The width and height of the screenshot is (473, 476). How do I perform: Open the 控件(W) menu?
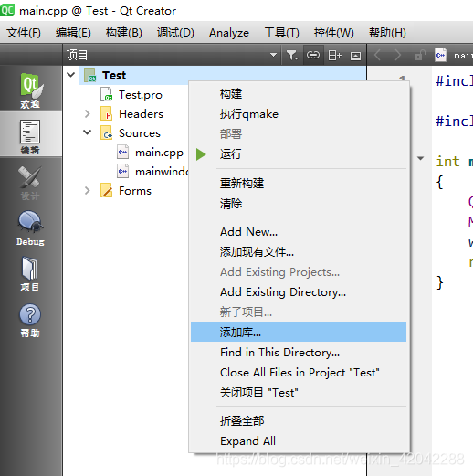[334, 33]
